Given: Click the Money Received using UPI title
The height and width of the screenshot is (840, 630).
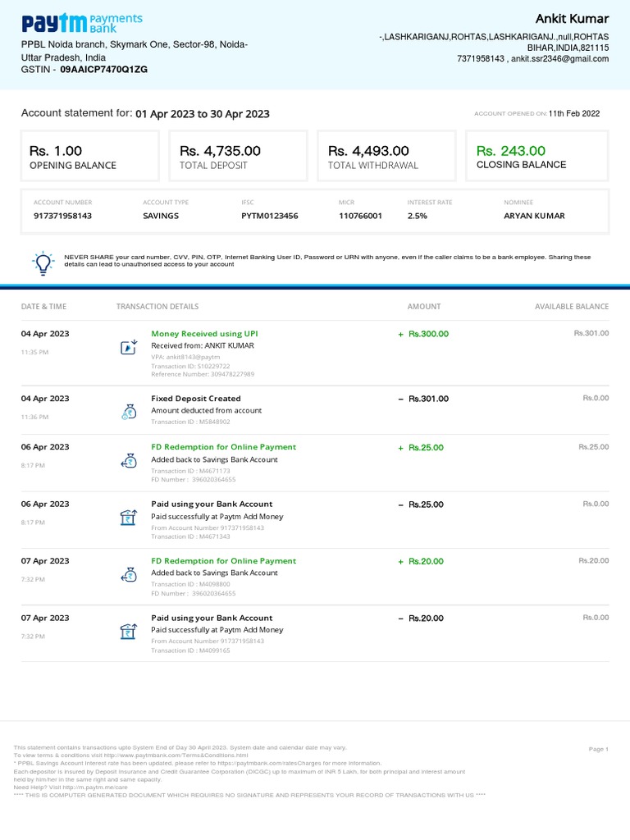Looking at the screenshot, I should [x=204, y=334].
